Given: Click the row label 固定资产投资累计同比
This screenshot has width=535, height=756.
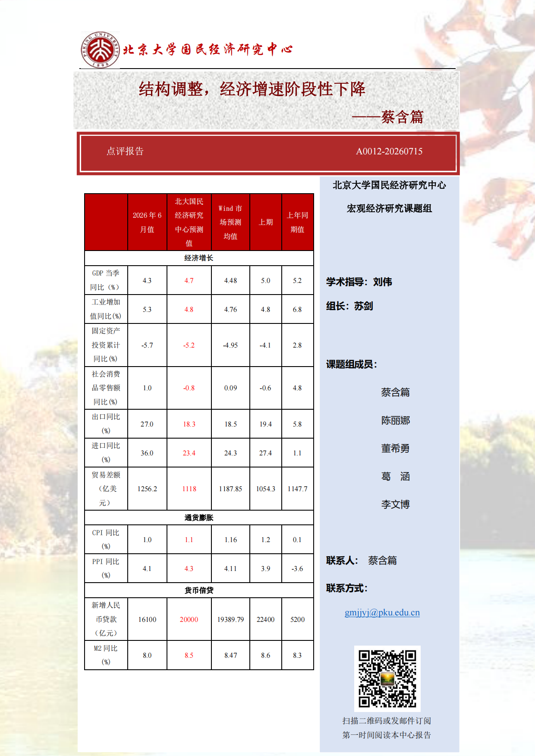Looking at the screenshot, I should 106,345.
